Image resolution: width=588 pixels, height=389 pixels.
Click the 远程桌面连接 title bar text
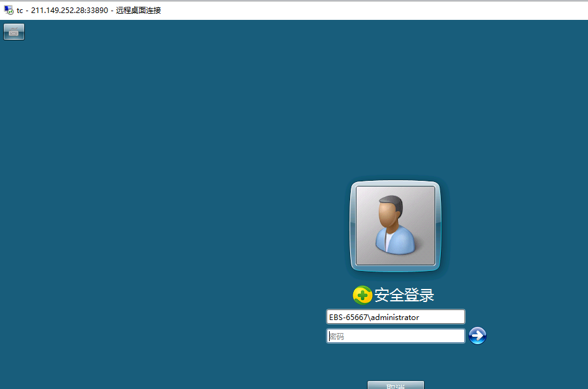[x=138, y=11]
